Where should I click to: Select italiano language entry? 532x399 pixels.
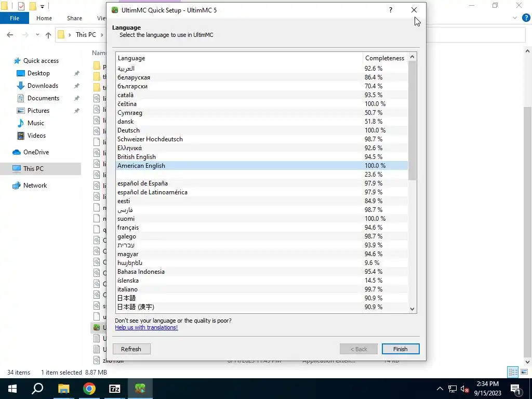click(x=262, y=289)
